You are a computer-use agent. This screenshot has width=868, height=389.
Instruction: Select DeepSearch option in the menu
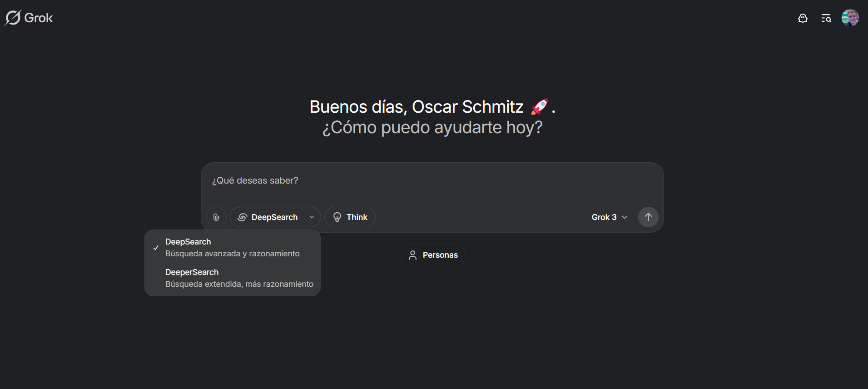click(233, 248)
